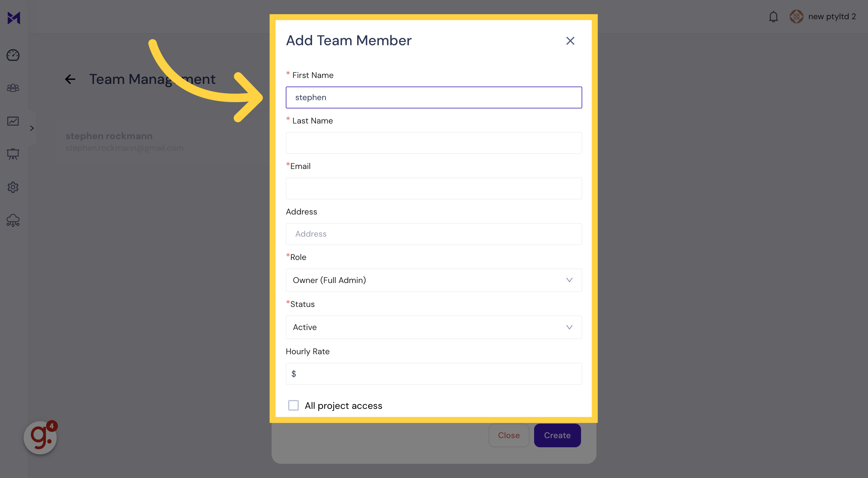868x478 pixels.
Task: Enter value in Hourly Rate dollar field
Action: pyautogui.click(x=434, y=374)
